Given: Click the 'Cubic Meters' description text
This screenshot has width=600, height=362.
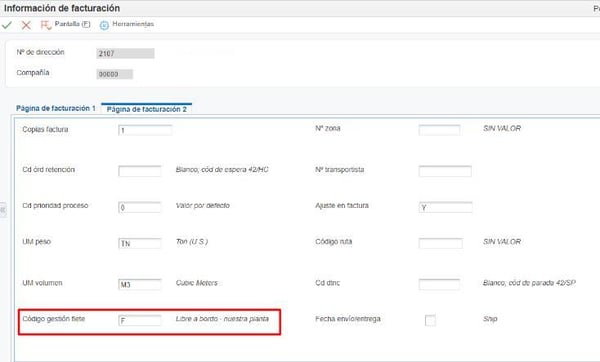Looking at the screenshot, I should tap(197, 283).
